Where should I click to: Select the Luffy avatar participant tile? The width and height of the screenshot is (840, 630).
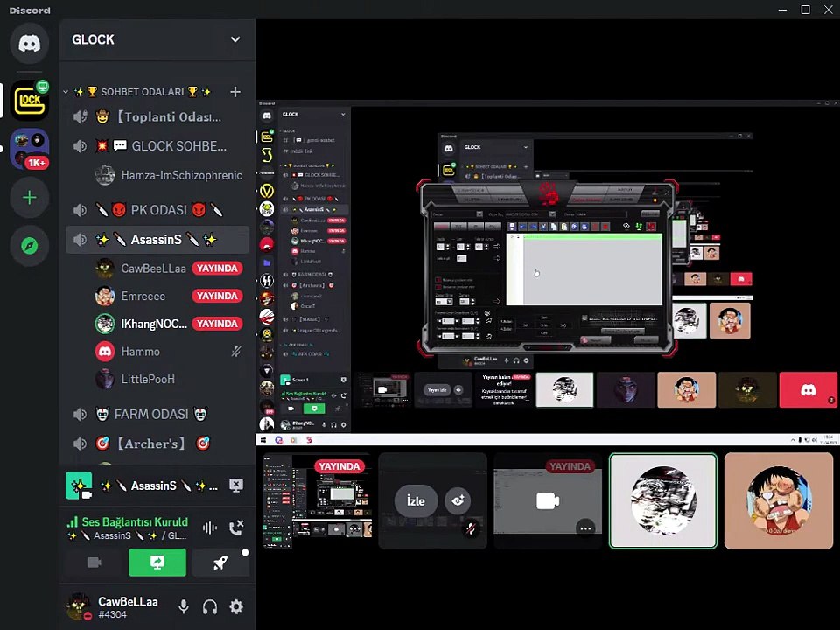[x=779, y=501]
